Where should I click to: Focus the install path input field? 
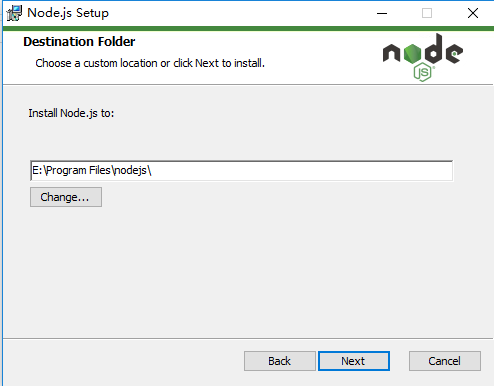(241, 170)
